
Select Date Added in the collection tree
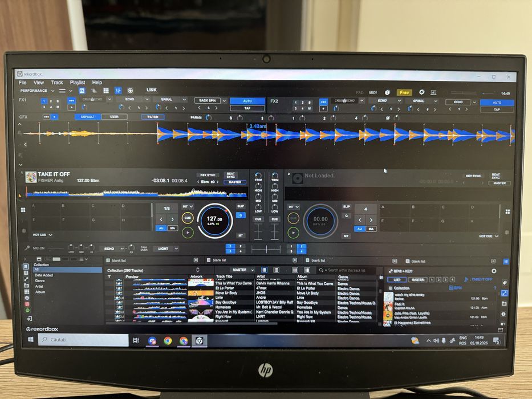(x=44, y=275)
